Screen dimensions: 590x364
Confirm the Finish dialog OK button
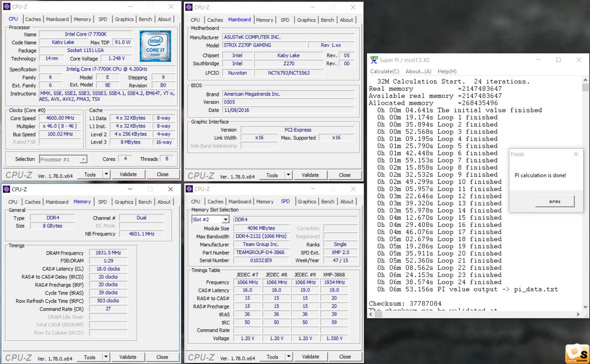[x=555, y=201]
